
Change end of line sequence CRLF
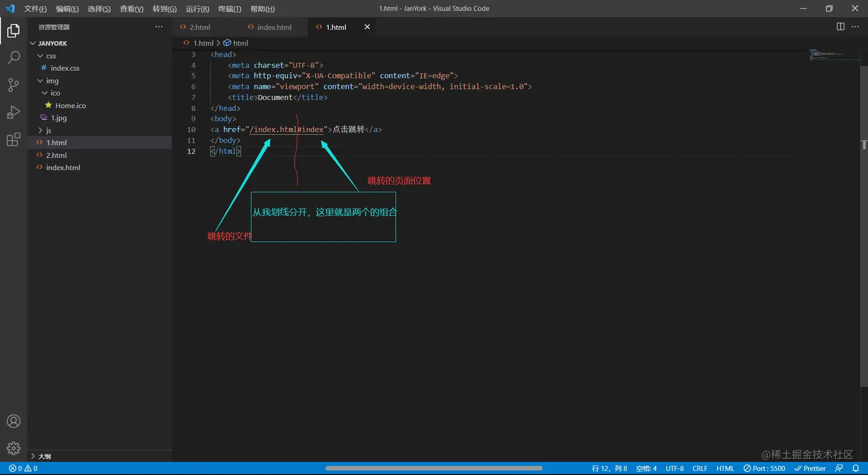(700, 469)
